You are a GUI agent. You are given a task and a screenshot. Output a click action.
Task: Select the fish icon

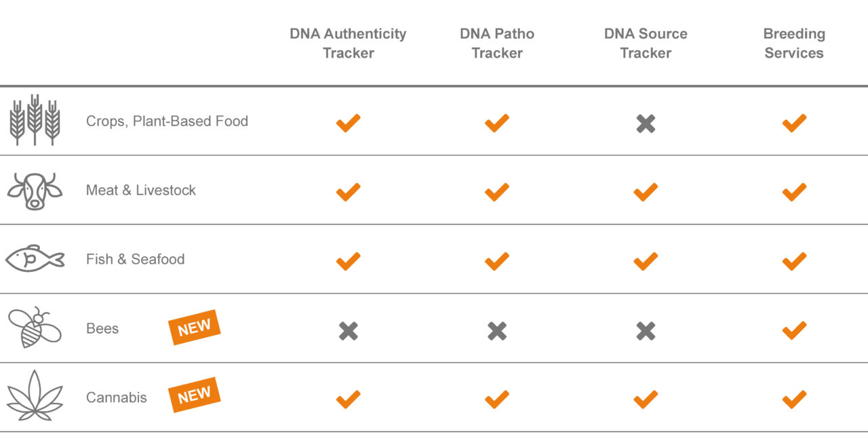click(x=35, y=259)
